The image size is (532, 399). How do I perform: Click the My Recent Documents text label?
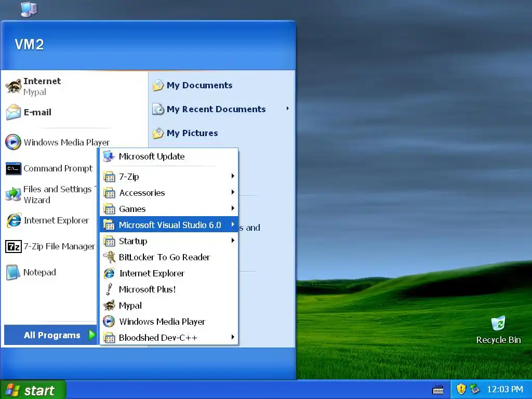point(216,109)
